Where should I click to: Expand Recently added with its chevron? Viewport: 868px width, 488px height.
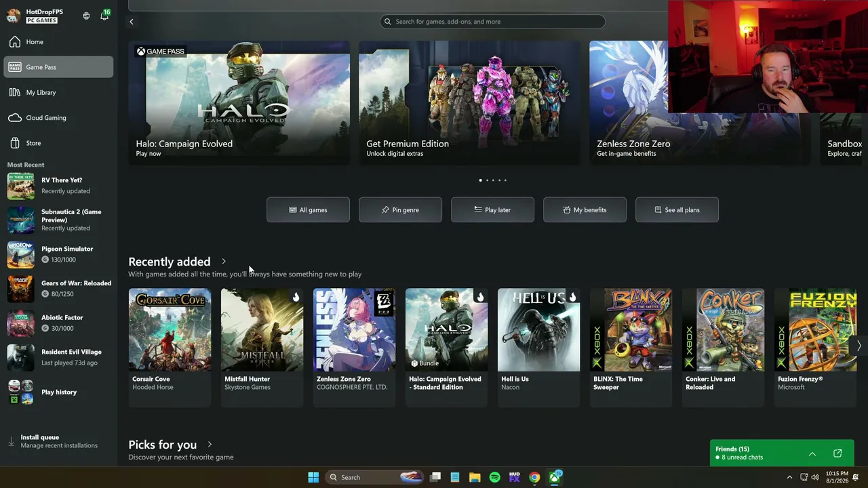[x=224, y=262]
